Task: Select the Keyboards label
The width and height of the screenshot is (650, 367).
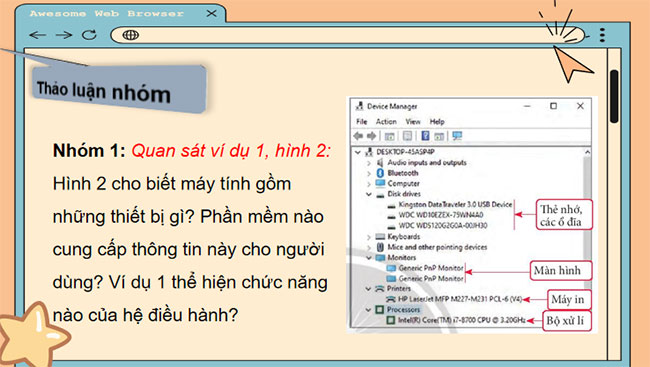Action: click(x=403, y=236)
